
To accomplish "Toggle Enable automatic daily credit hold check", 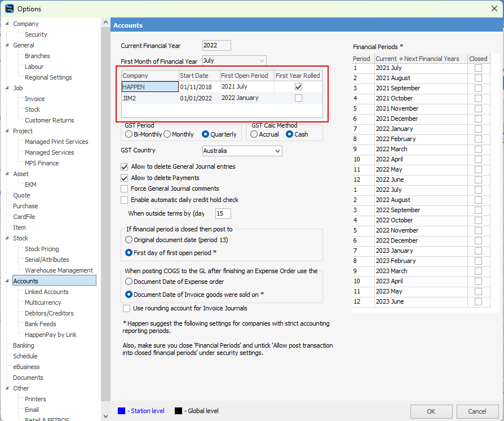I will 125,200.
